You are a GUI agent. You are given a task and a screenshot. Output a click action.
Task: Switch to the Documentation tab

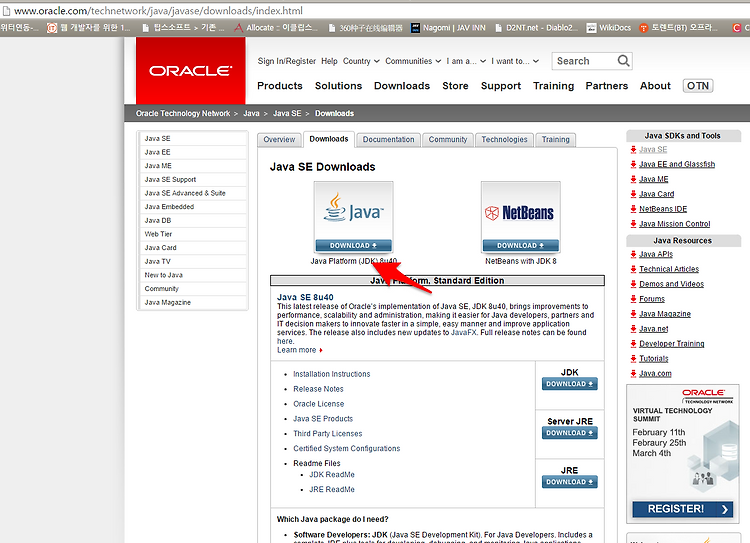click(388, 140)
